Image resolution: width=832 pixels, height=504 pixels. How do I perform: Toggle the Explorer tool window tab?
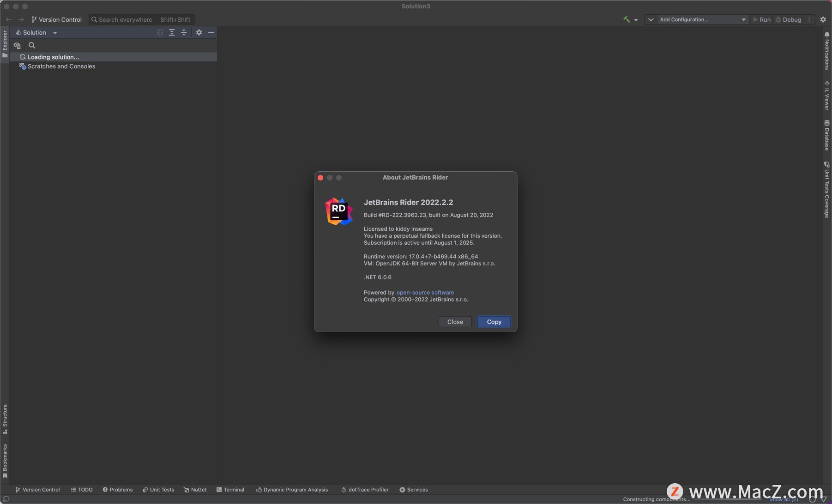click(5, 43)
